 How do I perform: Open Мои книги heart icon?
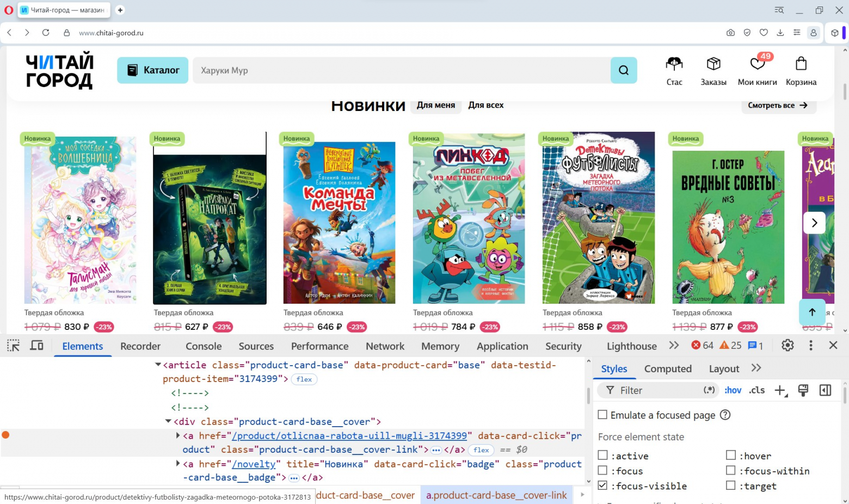(x=758, y=71)
